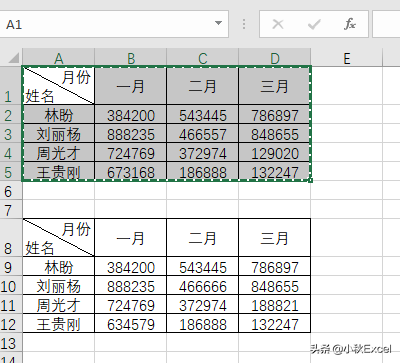This screenshot has height=363, width=400.
Task: Click cell 634579
Action: (x=131, y=323)
